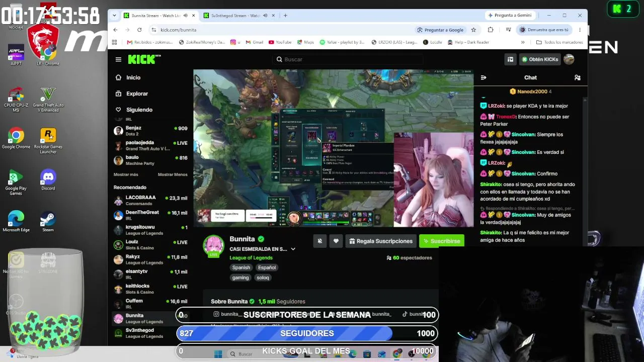This screenshot has width=644, height=362.
Task: Open krugsitouwu recommended channel
Action: (150, 230)
